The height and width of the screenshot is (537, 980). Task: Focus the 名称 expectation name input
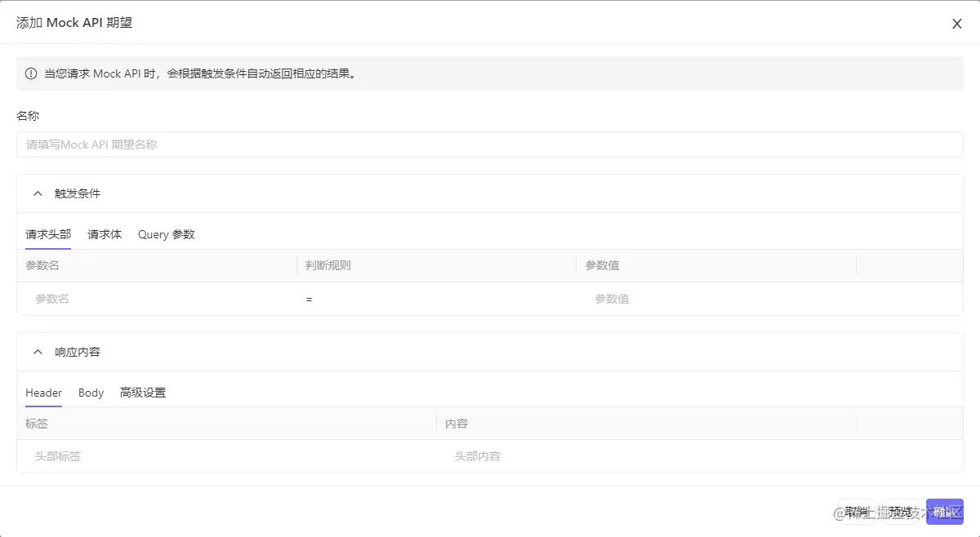point(490,144)
